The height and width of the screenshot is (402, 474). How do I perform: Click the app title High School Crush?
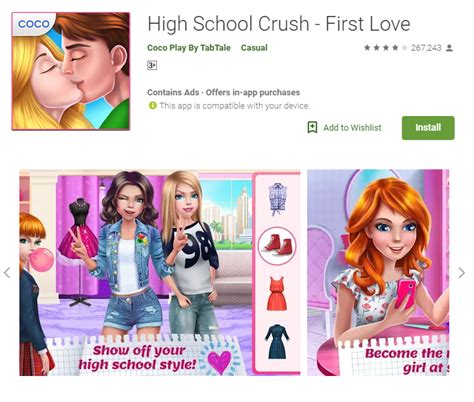[x=279, y=24]
